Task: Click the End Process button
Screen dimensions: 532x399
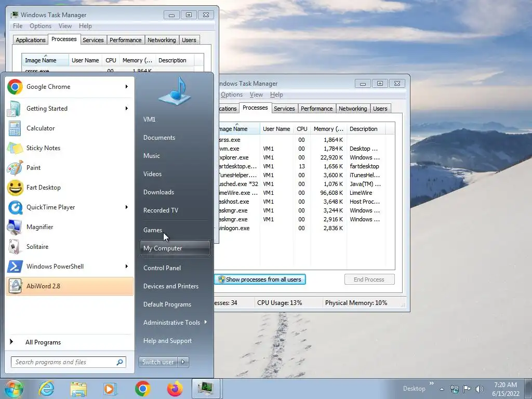Action: [369, 280]
